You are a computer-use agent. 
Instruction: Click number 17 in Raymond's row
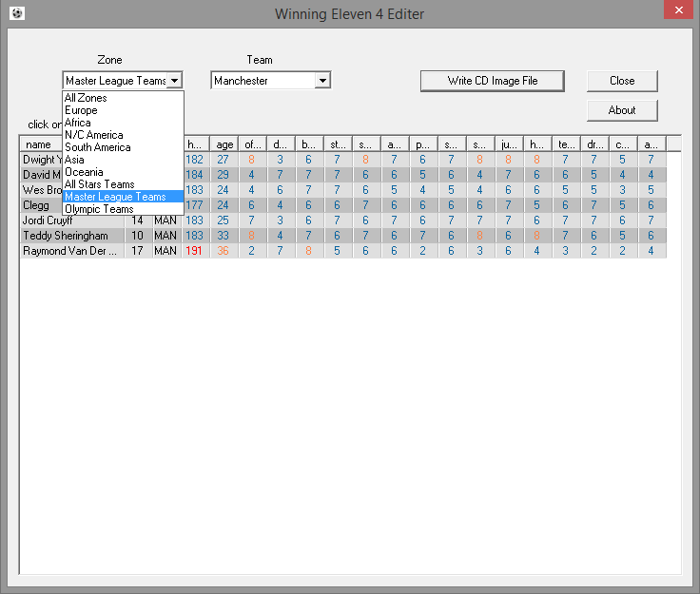coord(138,251)
